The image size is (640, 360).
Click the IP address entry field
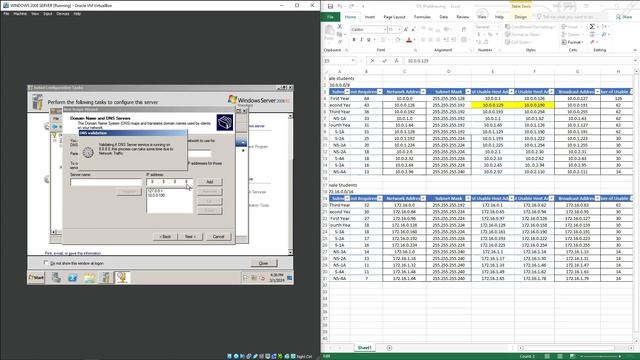tap(169, 182)
